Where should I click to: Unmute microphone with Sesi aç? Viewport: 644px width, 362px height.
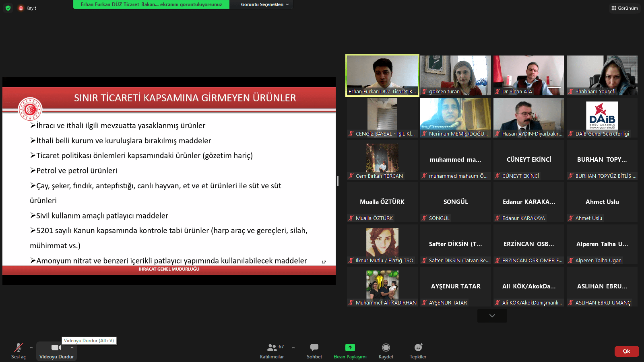click(x=18, y=351)
